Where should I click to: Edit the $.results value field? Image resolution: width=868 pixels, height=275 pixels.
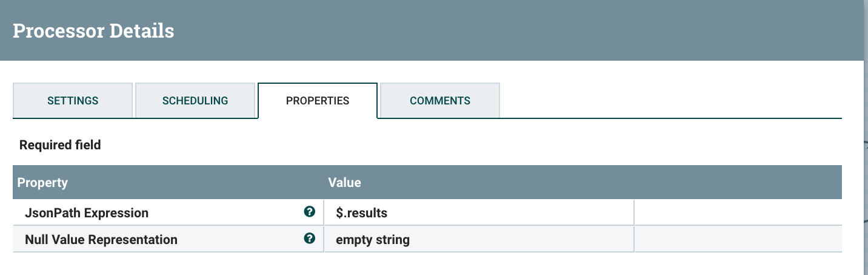click(479, 213)
